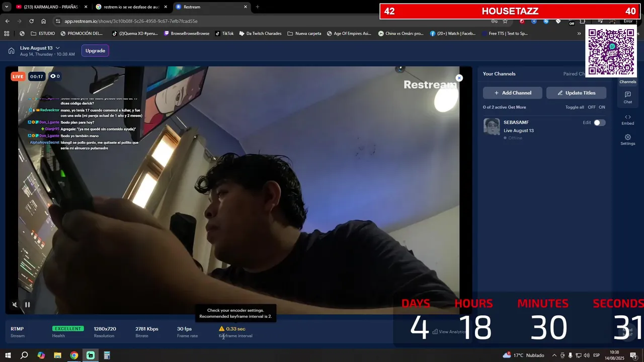
Task: Click the browser back arrow
Action: 7,21
